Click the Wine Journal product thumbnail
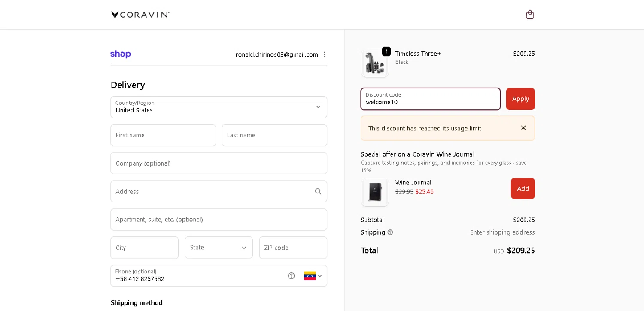Screen dimensions: 644x311 375,192
